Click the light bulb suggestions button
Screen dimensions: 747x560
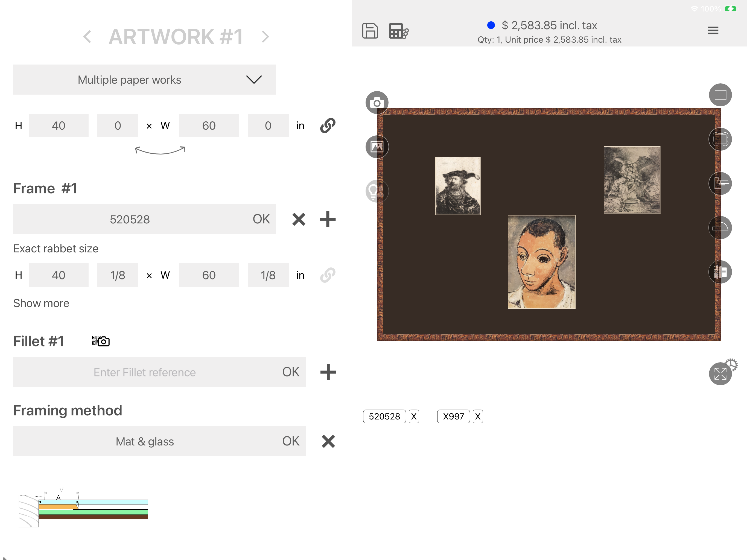377,191
